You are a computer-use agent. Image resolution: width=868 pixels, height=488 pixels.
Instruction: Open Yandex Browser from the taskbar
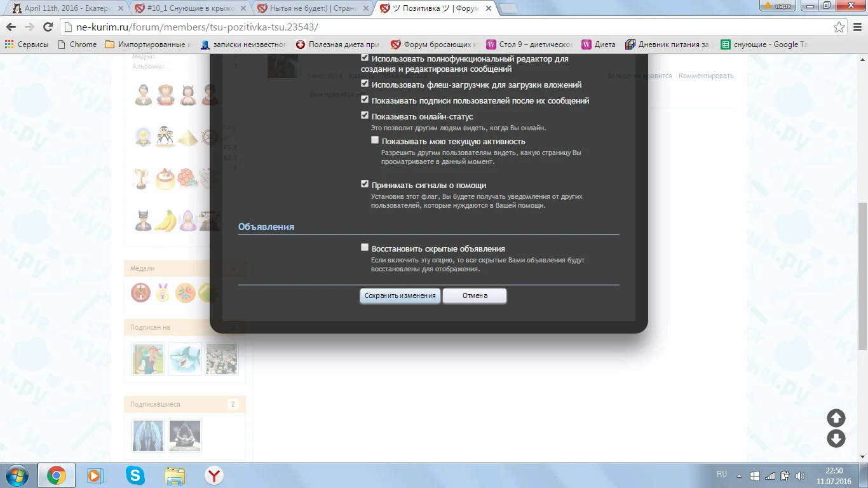[214, 475]
